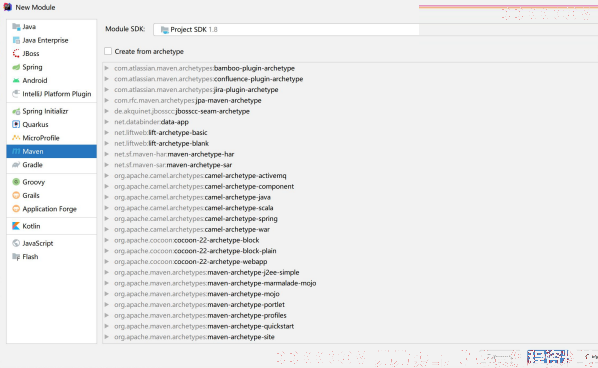Select cocoon-22-archetype-block-plain row

(x=350, y=251)
